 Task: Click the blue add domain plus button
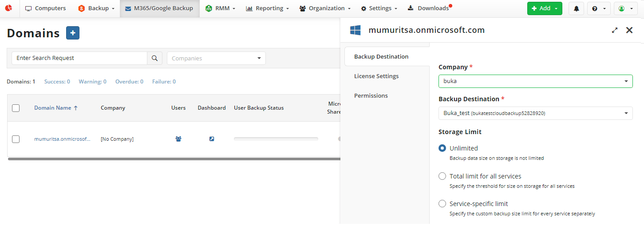pyautogui.click(x=73, y=33)
